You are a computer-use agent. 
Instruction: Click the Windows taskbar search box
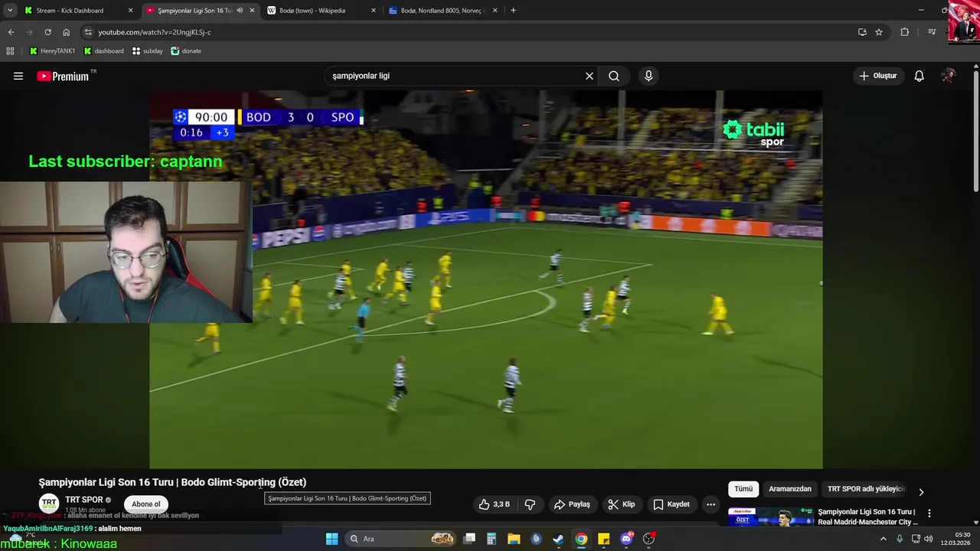click(401, 539)
